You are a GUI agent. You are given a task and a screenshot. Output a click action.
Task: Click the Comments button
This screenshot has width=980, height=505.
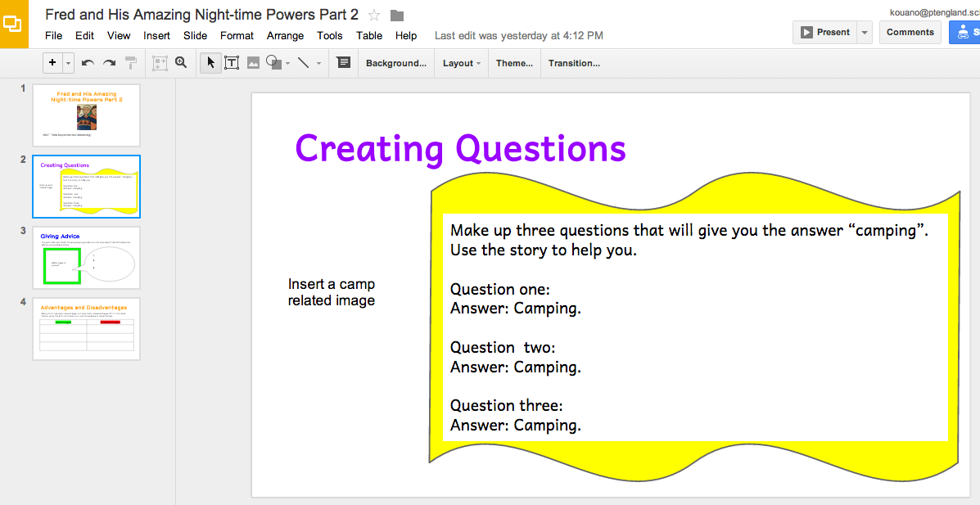coord(910,33)
